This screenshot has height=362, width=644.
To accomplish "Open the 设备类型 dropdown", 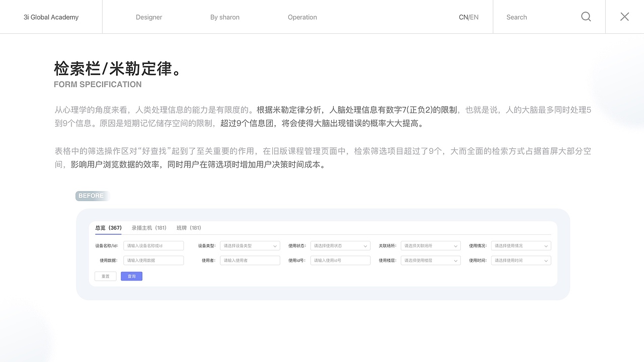I will (x=250, y=245).
